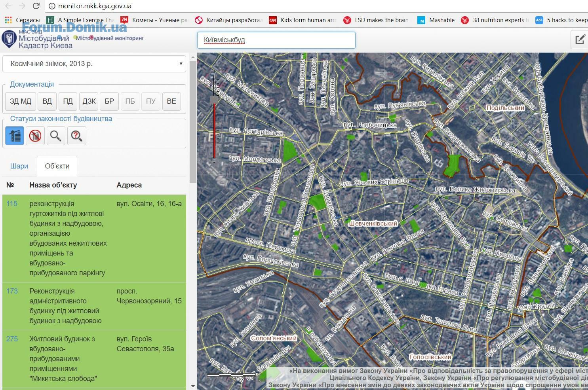Click 'вул. Глибочицька' street label on map
This screenshot has width=588, height=390.
pyautogui.click(x=370, y=125)
